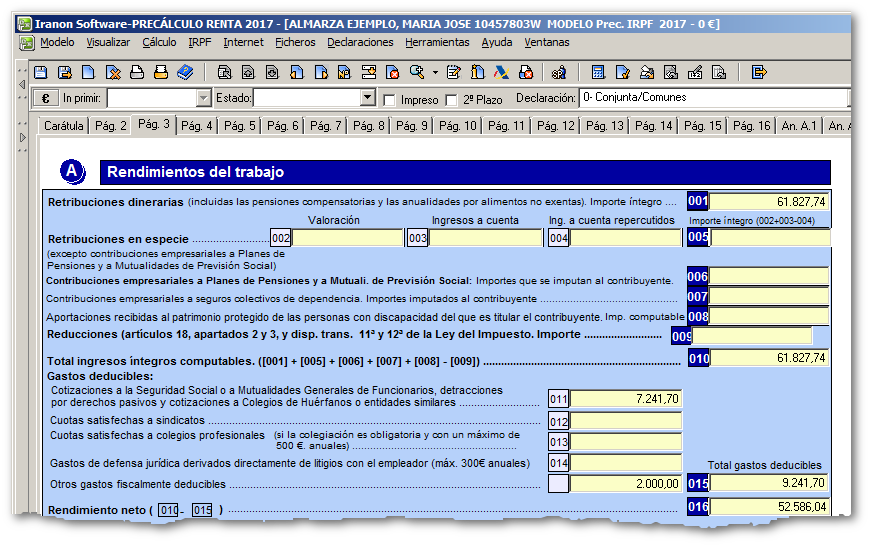Click the Agencia Tributaria logo icon

coord(502,72)
